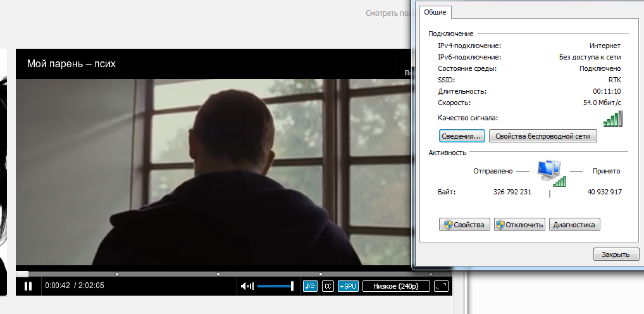Image resolution: width=644 pixels, height=314 pixels.
Task: Jump to first chapter marker on timeline
Action: (117, 274)
